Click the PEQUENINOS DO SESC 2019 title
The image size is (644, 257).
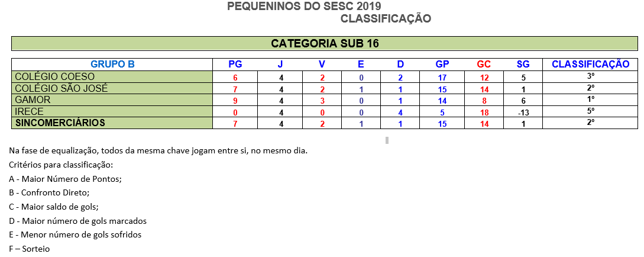(x=304, y=6)
